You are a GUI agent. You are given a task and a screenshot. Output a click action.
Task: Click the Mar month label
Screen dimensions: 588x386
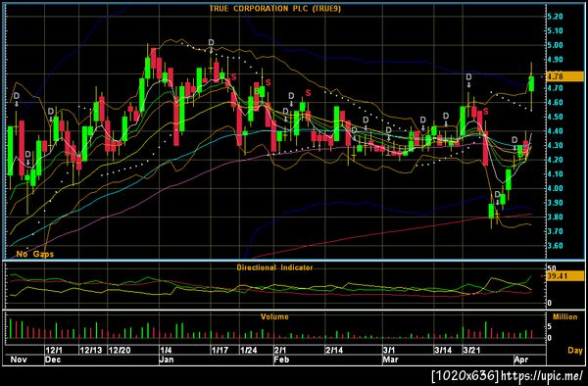point(390,360)
